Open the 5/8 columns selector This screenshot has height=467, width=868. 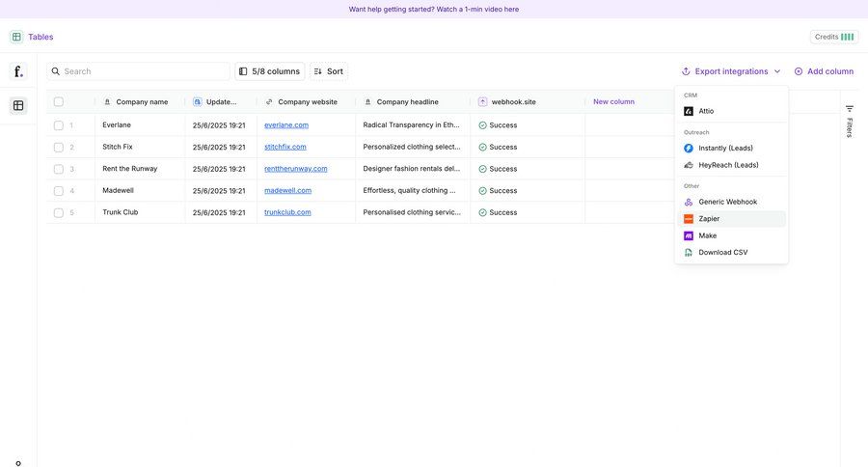pyautogui.click(x=270, y=71)
